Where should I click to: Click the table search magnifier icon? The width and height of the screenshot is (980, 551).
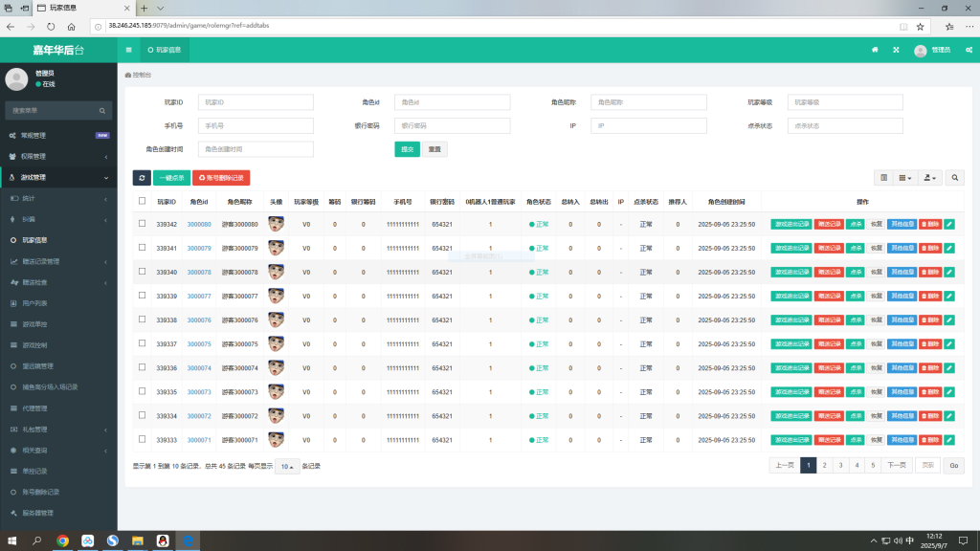[x=954, y=178]
